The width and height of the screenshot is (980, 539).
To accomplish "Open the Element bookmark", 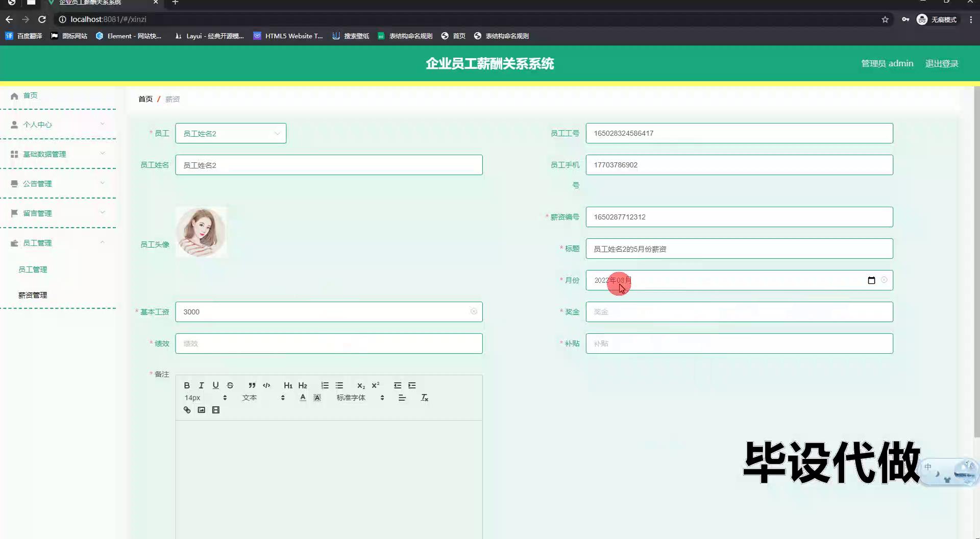I will coord(128,36).
